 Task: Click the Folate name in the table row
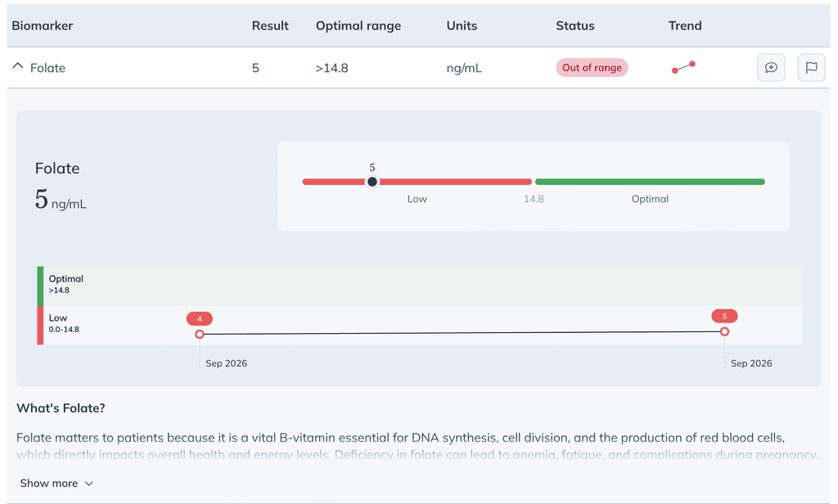[x=47, y=68]
